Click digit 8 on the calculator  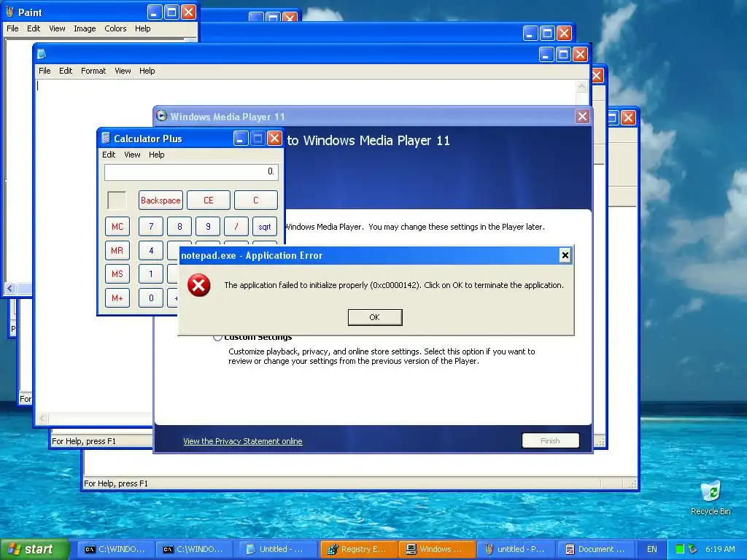[x=179, y=227]
